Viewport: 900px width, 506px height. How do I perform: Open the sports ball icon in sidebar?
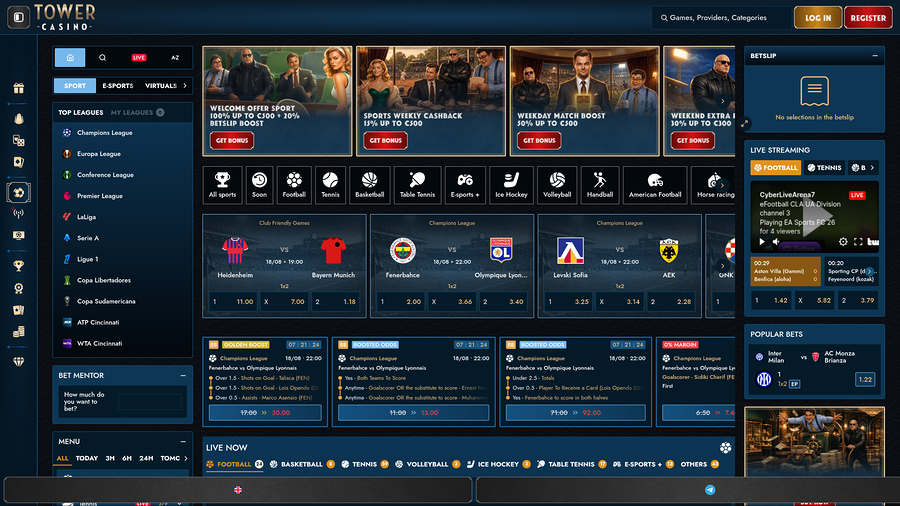tap(18, 192)
